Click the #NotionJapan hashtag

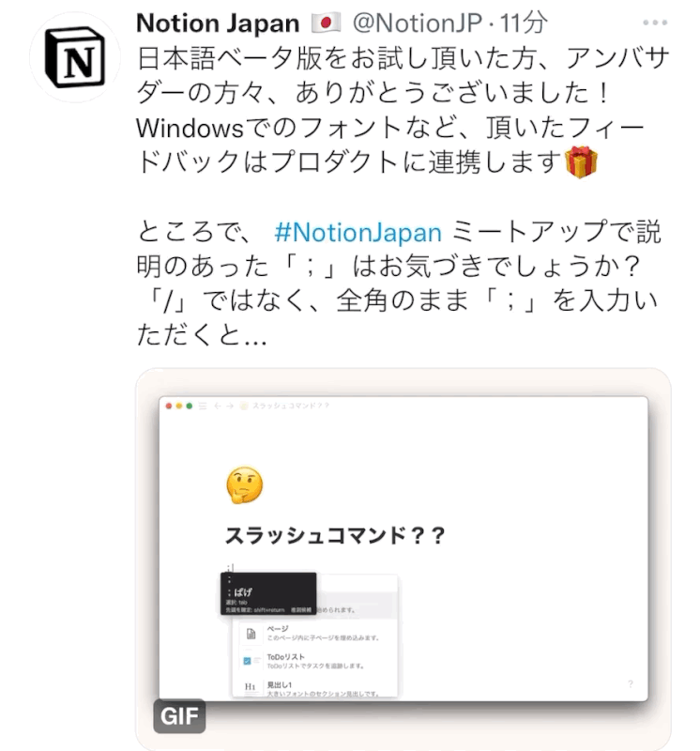(x=358, y=233)
